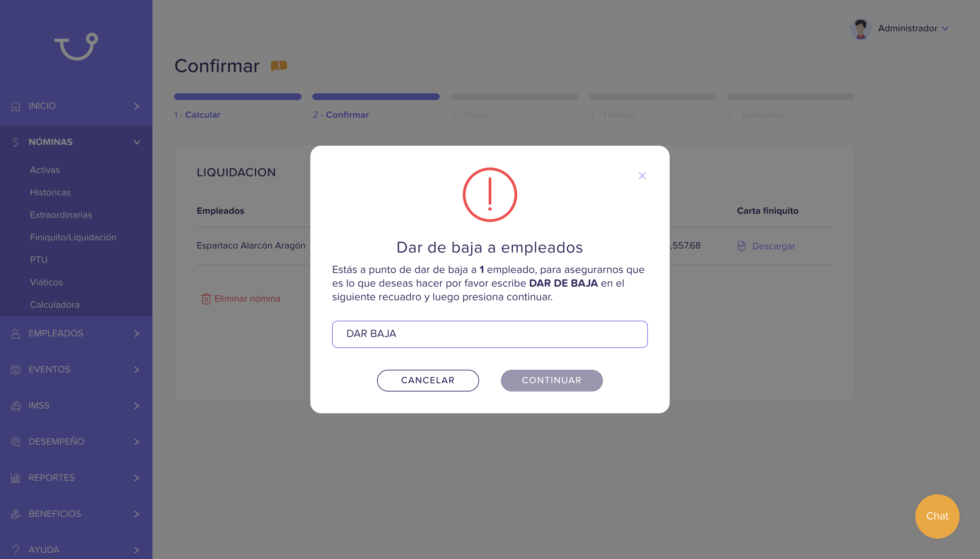Click the REPORTES bar chart icon
The height and width of the screenshot is (559, 980).
pyautogui.click(x=15, y=478)
